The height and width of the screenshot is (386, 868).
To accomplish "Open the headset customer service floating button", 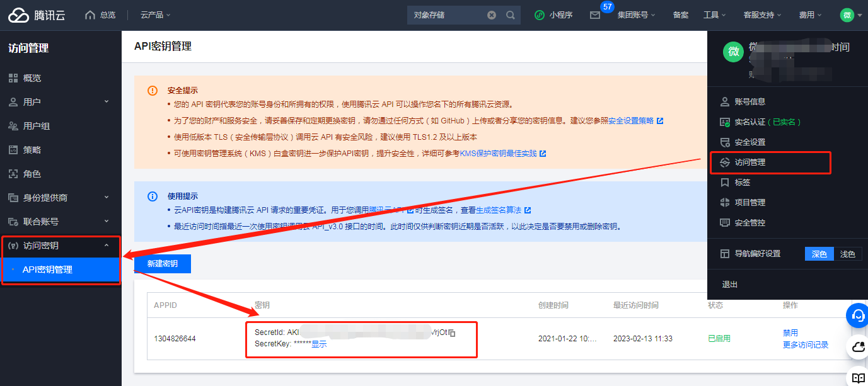I will (x=858, y=314).
